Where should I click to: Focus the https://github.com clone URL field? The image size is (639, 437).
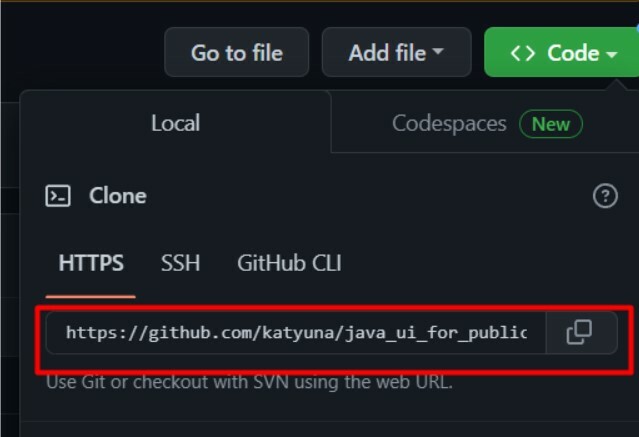296,333
